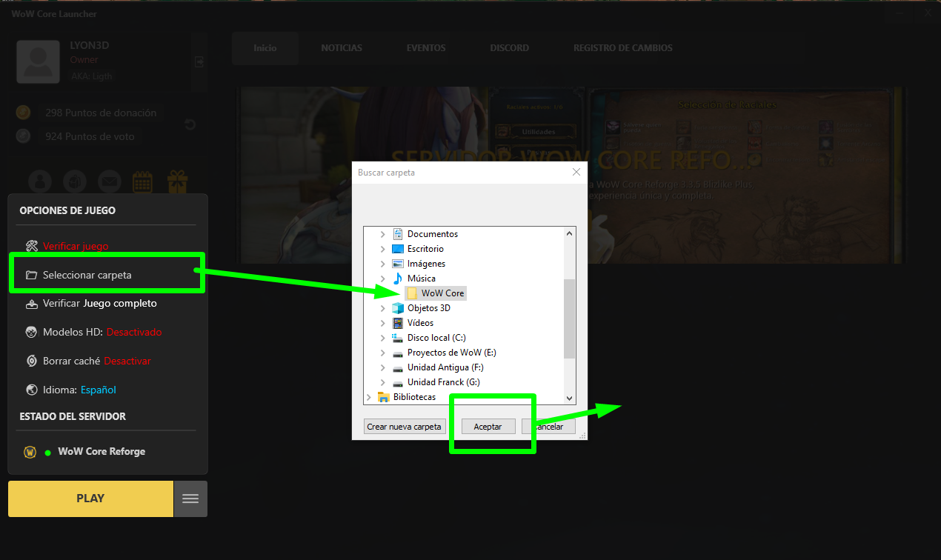Click the Aceptar button in dialog
Image resolution: width=941 pixels, height=560 pixels.
click(488, 427)
